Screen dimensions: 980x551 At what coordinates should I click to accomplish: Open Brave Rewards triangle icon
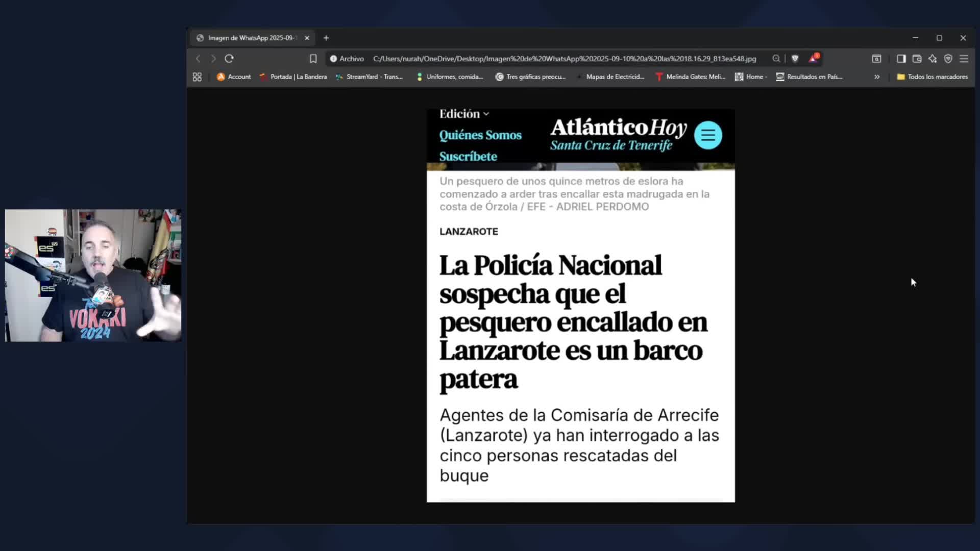tap(814, 58)
